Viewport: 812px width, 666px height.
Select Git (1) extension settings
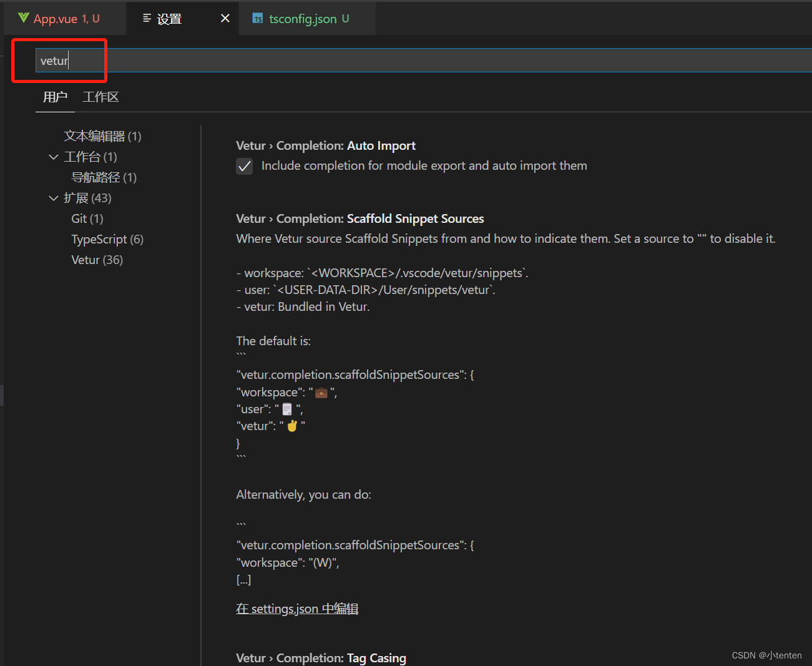[x=87, y=218]
